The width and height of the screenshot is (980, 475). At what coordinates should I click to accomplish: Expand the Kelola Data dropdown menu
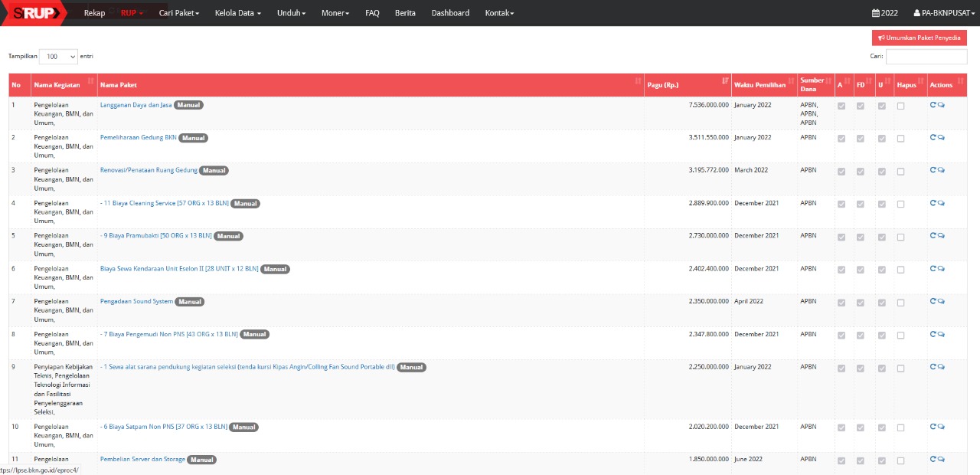237,13
